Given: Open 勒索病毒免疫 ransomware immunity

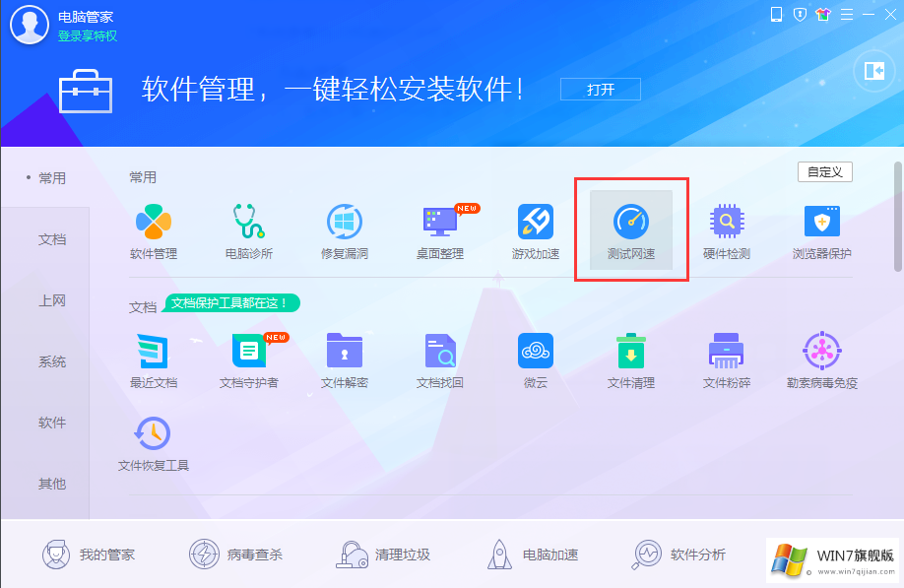Looking at the screenshot, I should (822, 351).
